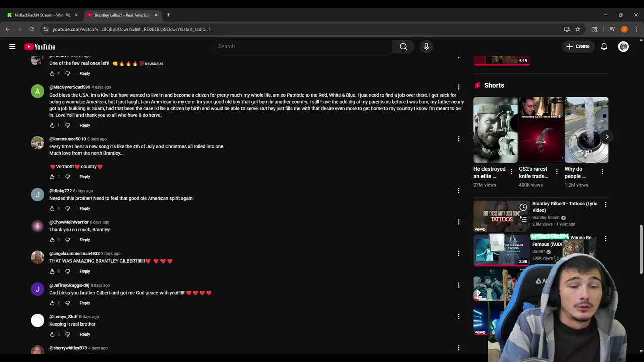
Task: Dislike @Leroys_Stuff's comment
Action: (x=68, y=334)
